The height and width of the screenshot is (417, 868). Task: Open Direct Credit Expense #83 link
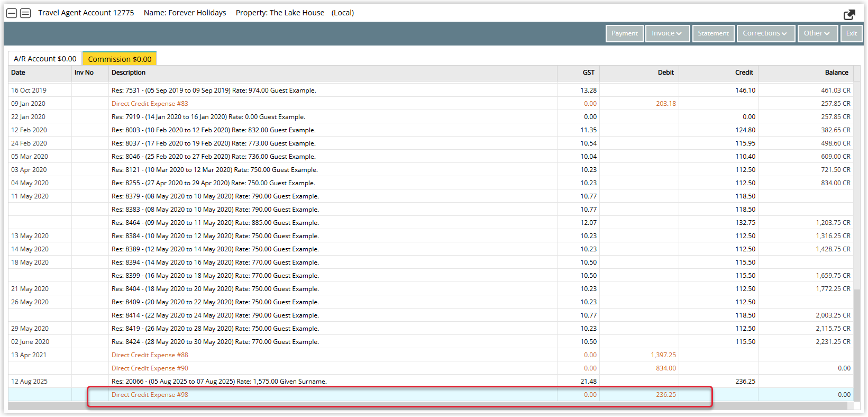tap(150, 104)
